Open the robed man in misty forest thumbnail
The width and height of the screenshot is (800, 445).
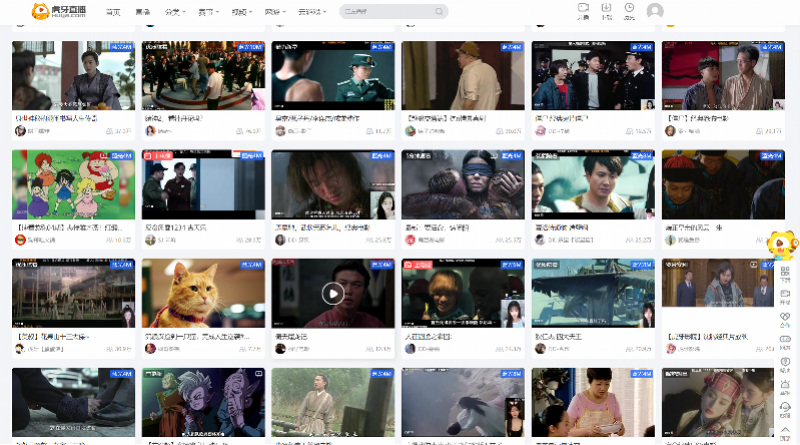[333, 402]
